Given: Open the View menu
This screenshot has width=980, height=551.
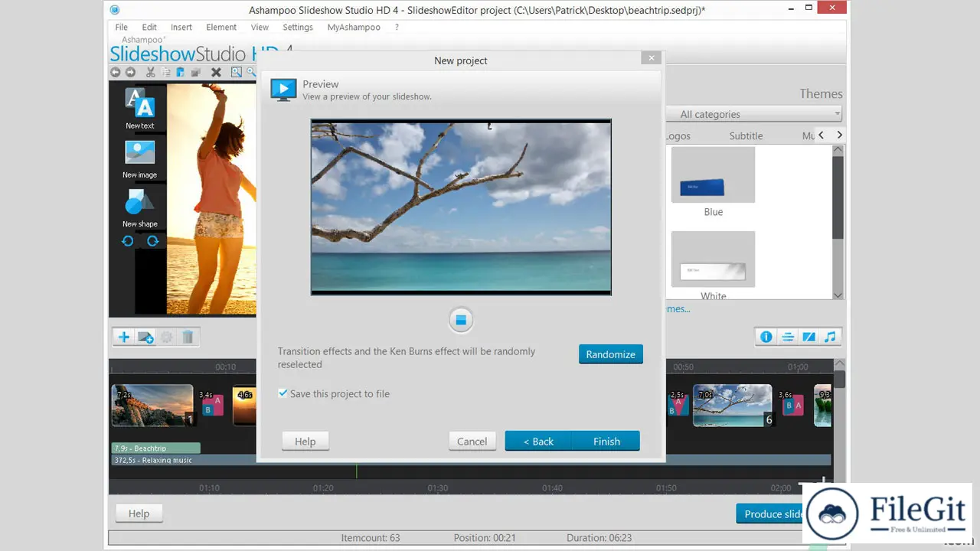Looking at the screenshot, I should coord(260,27).
